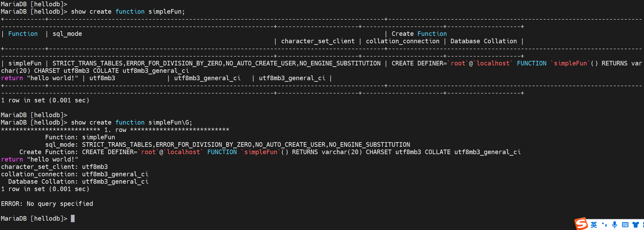Click the last "1 row in set" line
Screen dimensions: 644x230
click(45, 189)
